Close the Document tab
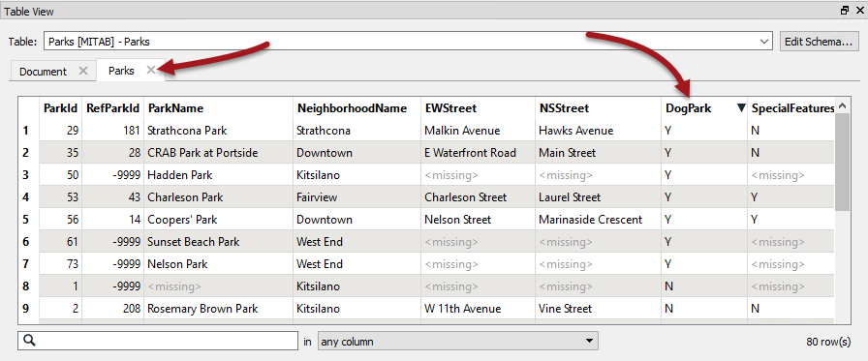This screenshot has height=361, width=868. click(x=83, y=71)
